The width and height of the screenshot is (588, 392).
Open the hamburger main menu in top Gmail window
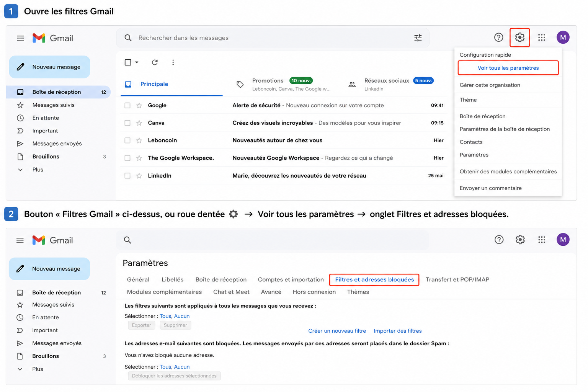tap(20, 38)
